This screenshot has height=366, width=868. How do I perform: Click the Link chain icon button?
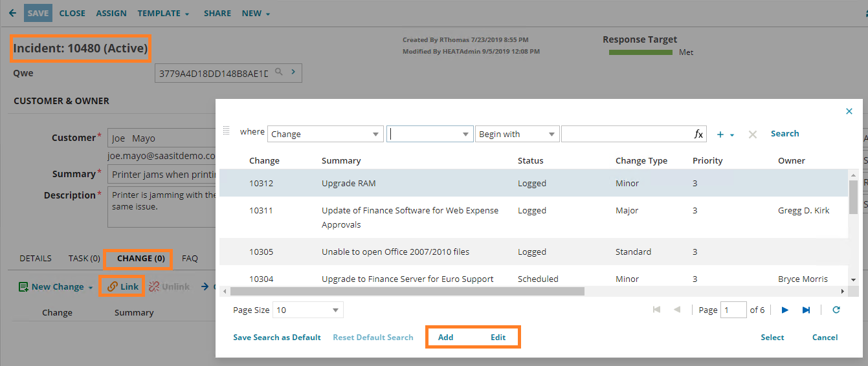pyautogui.click(x=122, y=286)
